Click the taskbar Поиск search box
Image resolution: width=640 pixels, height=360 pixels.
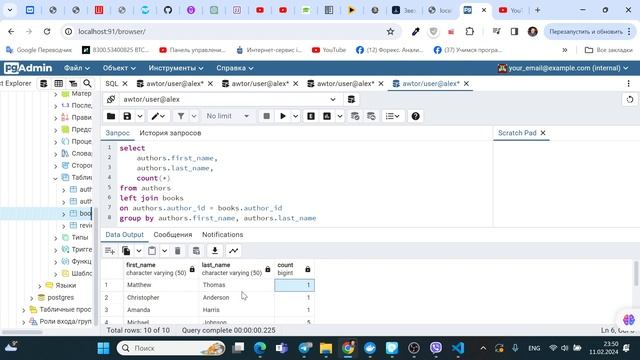(171, 348)
